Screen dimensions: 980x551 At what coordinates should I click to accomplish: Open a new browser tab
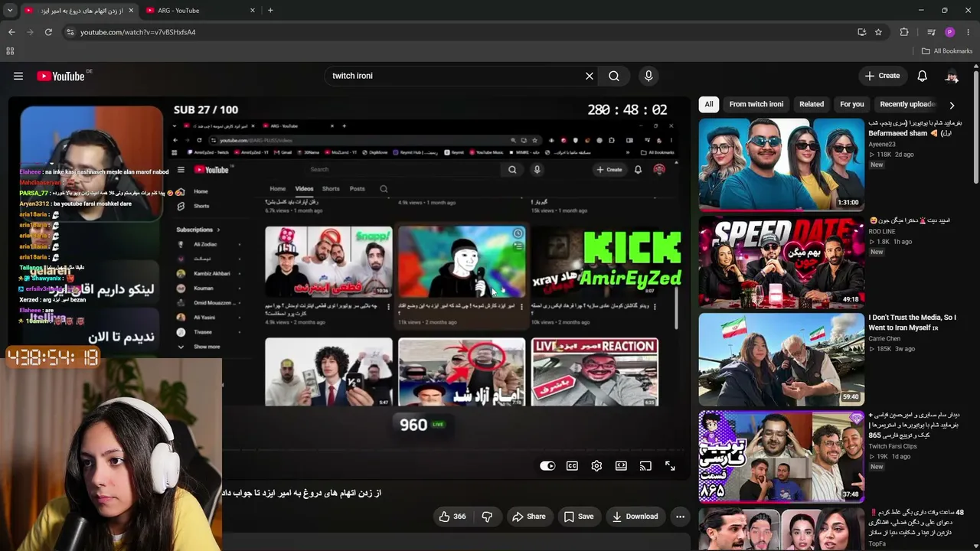point(270,11)
